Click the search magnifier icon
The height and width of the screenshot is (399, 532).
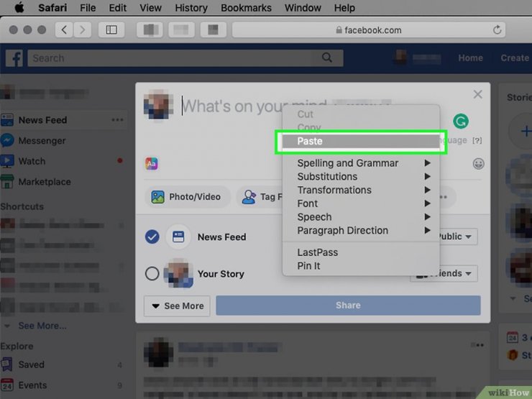327,58
